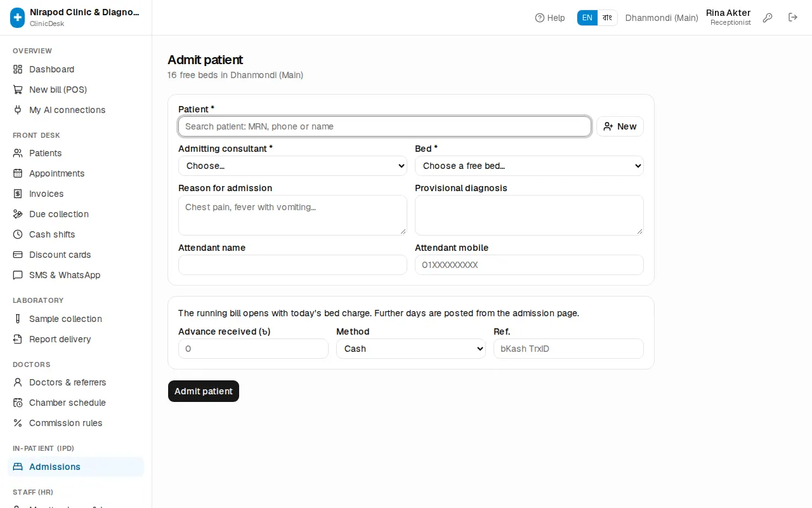Click the Due collection hand-coins icon
812x508 pixels.
(x=18, y=214)
